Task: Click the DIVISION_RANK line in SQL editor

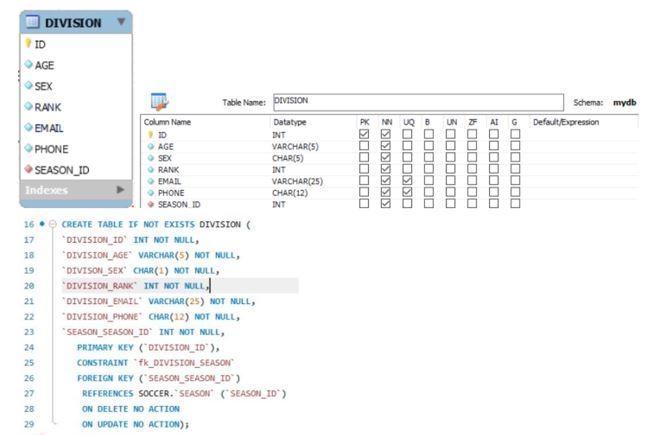Action: pos(136,286)
